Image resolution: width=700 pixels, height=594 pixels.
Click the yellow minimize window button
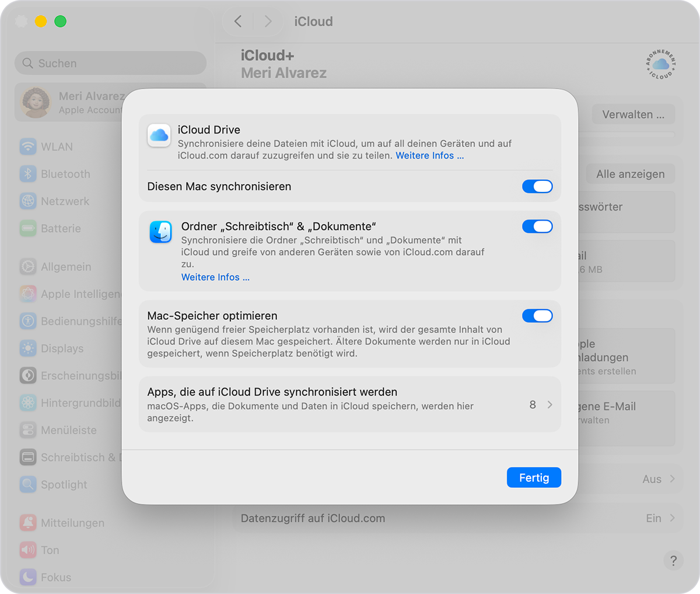[41, 22]
